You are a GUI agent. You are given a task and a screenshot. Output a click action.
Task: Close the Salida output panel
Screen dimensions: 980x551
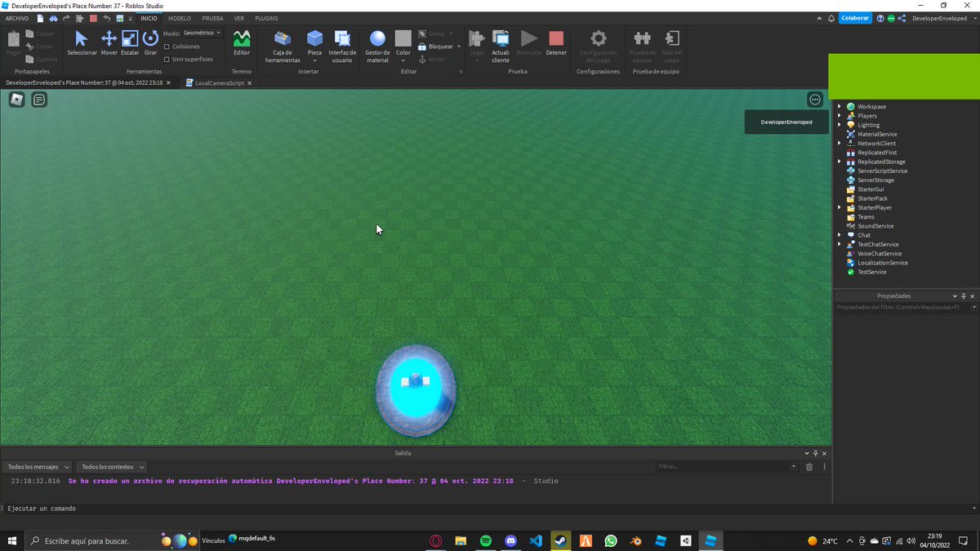[x=824, y=452]
